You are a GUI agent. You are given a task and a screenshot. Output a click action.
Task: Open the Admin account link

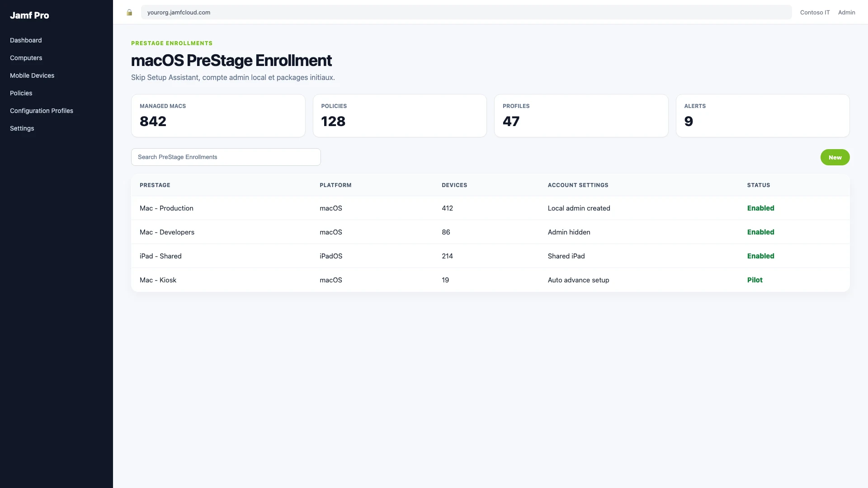(846, 12)
